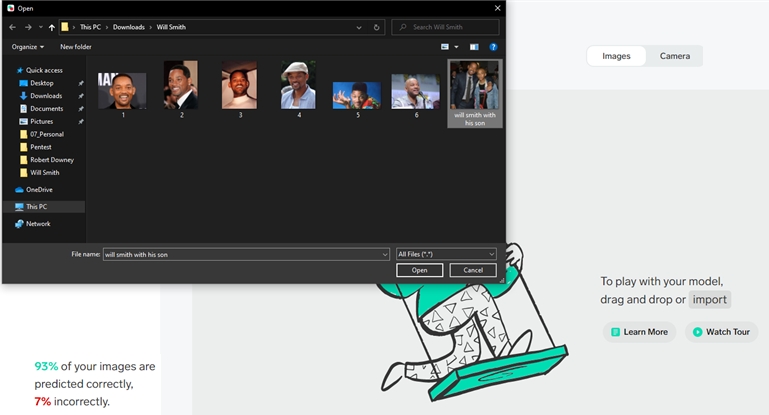Select Will Smith in address breadcrumb
The height and width of the screenshot is (415, 769).
(x=171, y=27)
